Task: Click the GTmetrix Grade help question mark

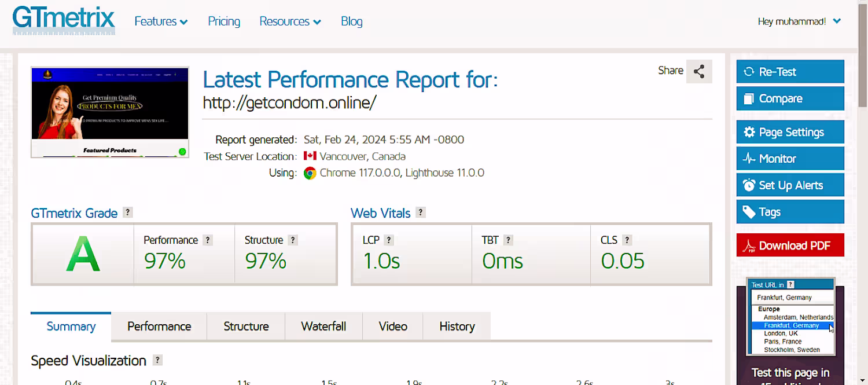Action: (128, 212)
